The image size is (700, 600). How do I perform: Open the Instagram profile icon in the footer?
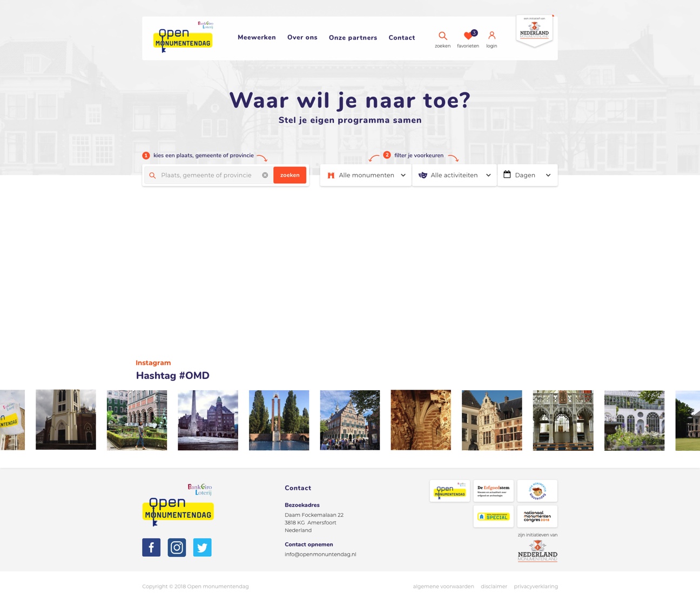(x=177, y=548)
